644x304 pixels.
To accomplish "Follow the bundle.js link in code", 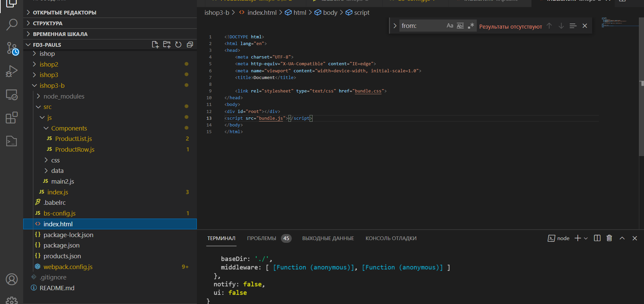I will coord(271,118).
